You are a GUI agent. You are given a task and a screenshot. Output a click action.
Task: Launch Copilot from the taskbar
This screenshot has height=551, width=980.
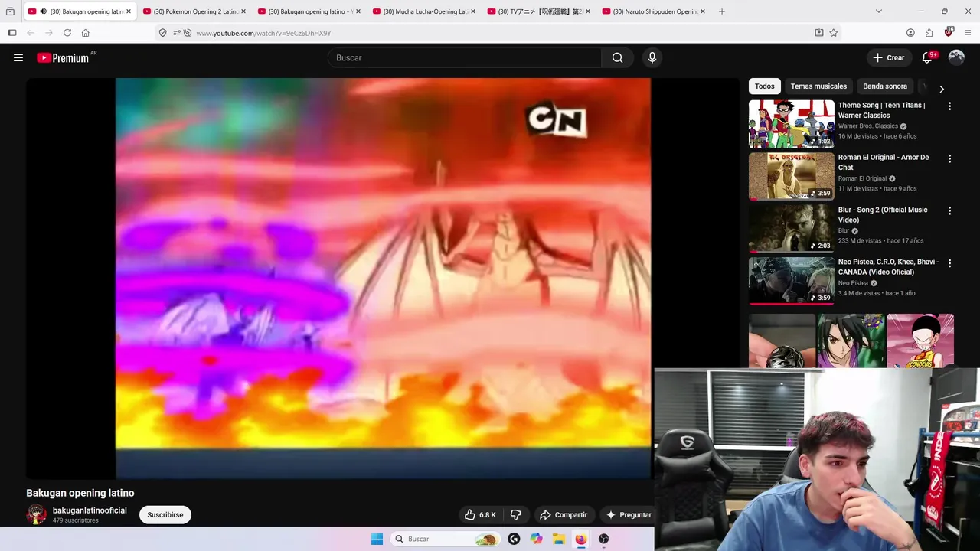point(537,539)
